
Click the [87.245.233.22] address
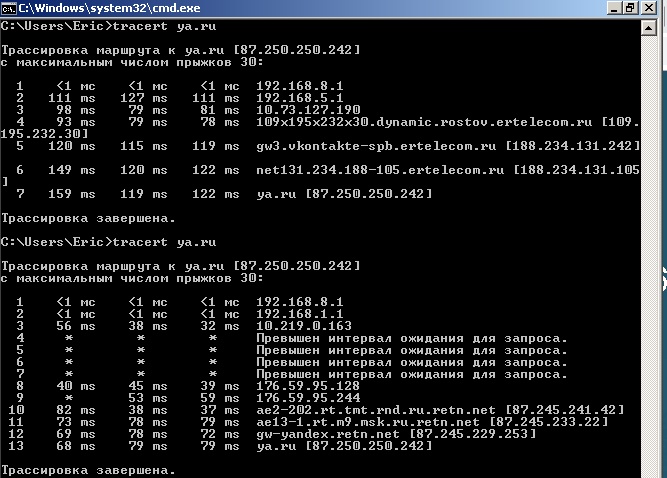(549, 422)
